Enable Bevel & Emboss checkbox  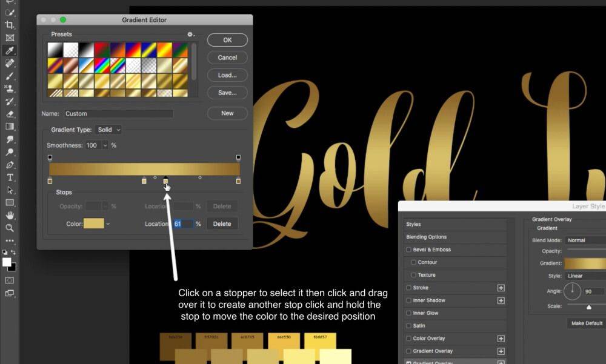(408, 250)
